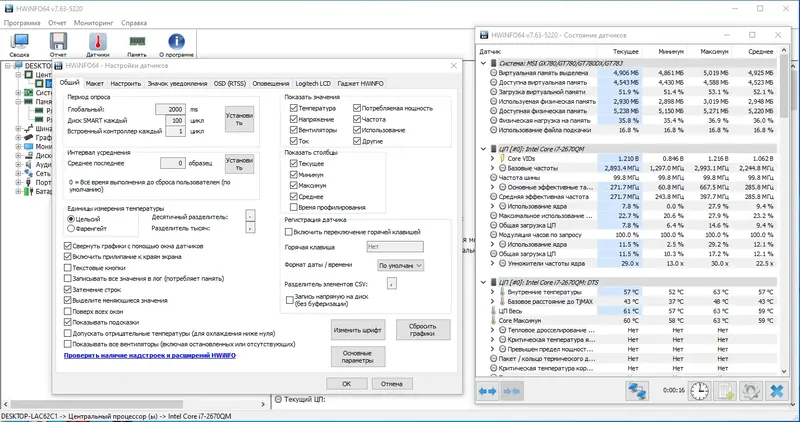Viewport: 800px width, 422px height.
Task: Collapse the ЦП [#0] DTS sensor group
Action: [484, 282]
